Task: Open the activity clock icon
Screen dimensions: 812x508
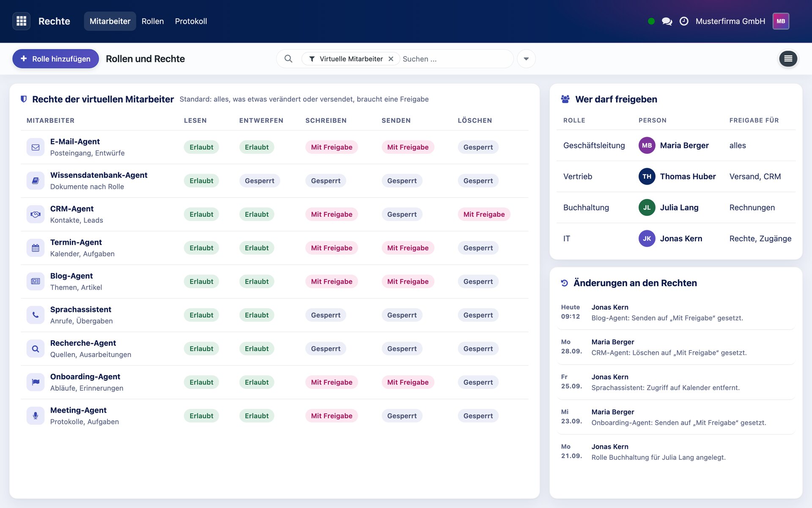Action: [684, 21]
